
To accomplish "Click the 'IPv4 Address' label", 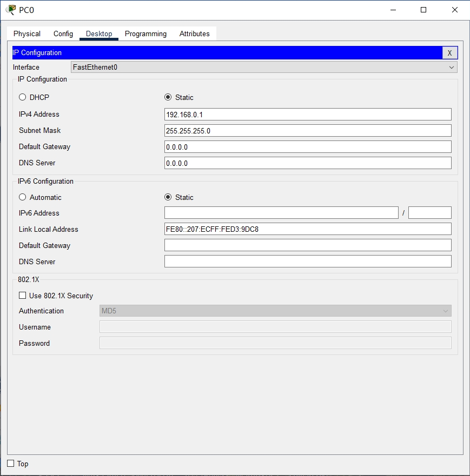I will (x=39, y=115).
